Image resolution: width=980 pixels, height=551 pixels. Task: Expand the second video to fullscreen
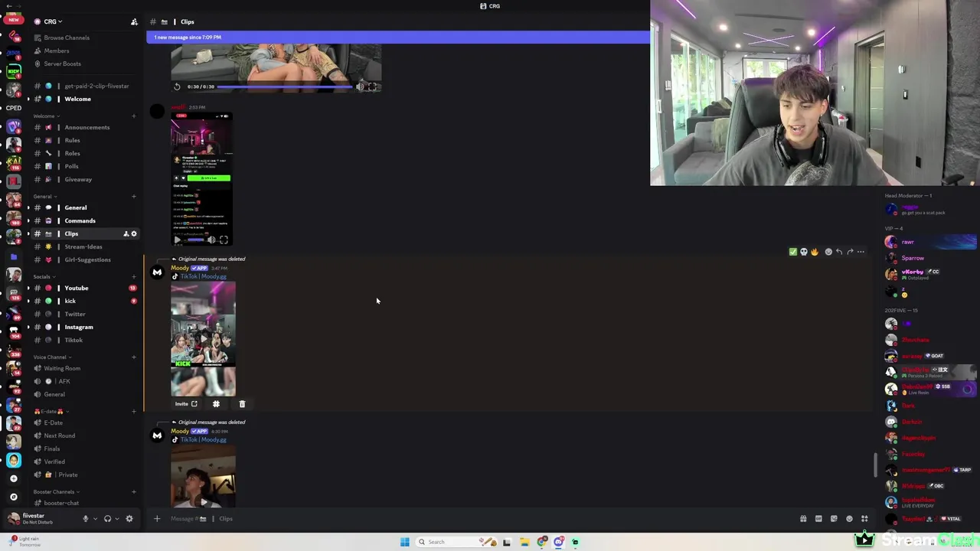click(224, 240)
